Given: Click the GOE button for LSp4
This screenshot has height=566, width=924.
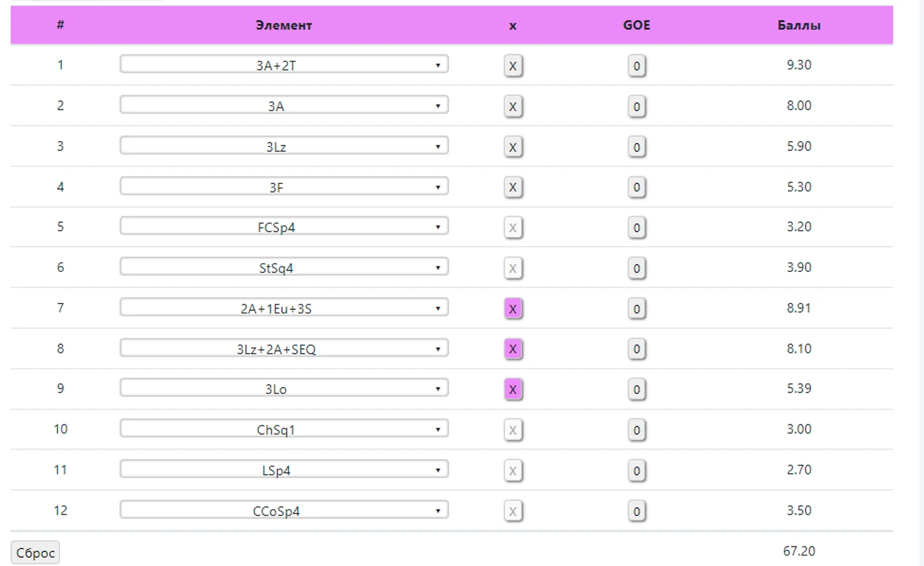Looking at the screenshot, I should [637, 471].
